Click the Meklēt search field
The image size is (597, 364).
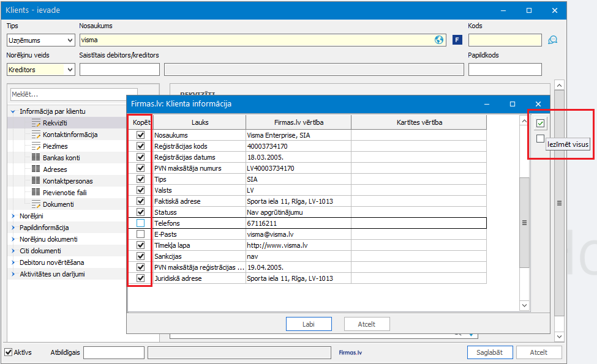click(74, 94)
